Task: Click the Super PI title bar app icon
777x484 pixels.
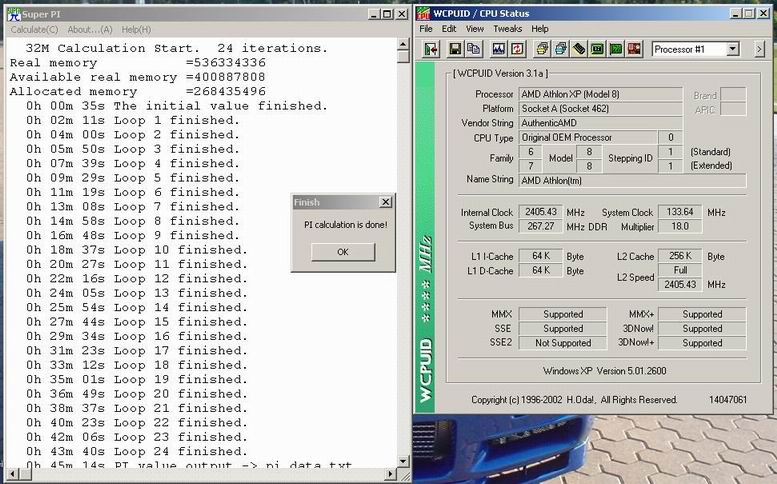Action: (x=14, y=14)
